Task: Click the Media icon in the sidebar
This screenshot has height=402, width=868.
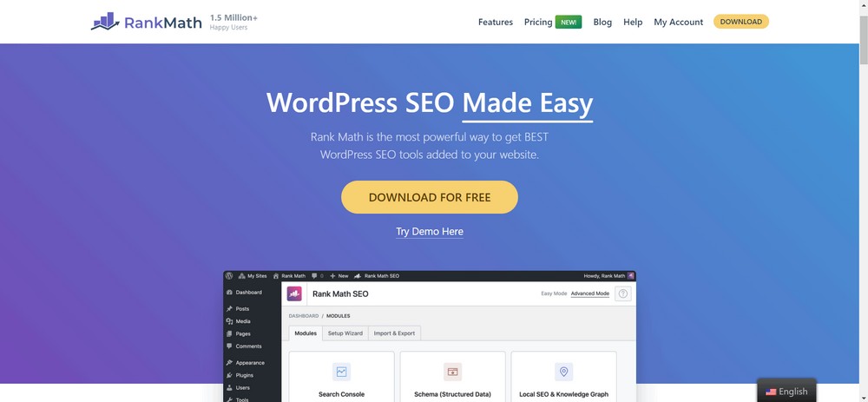Action: tap(230, 321)
